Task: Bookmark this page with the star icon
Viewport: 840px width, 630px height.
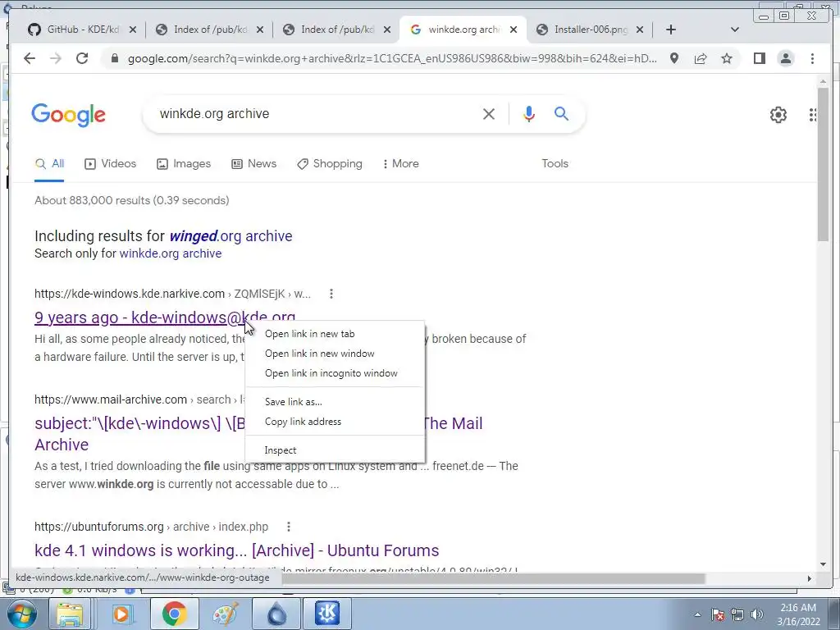Action: click(x=727, y=58)
